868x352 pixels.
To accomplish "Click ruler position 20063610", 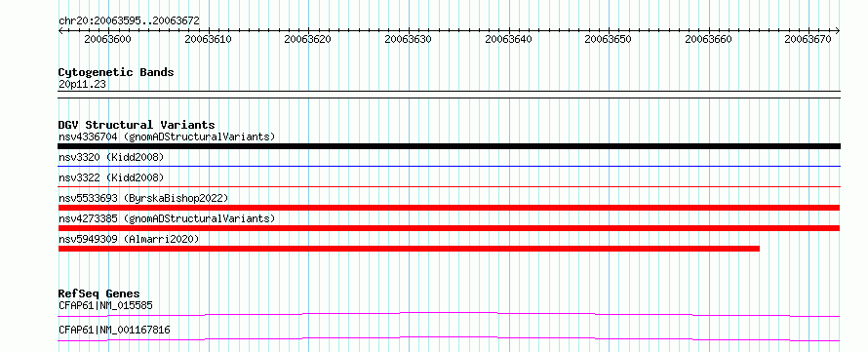I will [x=208, y=39].
